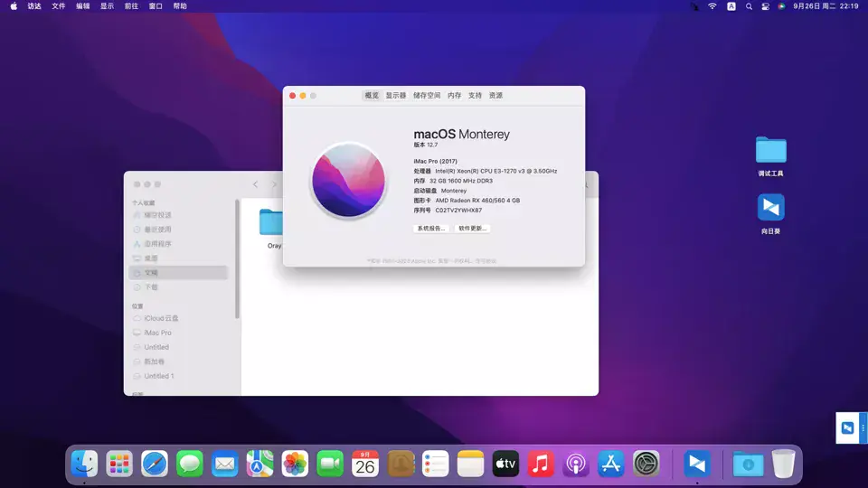Open App Store in Dock
This screenshot has width=868, height=488.
point(611,464)
